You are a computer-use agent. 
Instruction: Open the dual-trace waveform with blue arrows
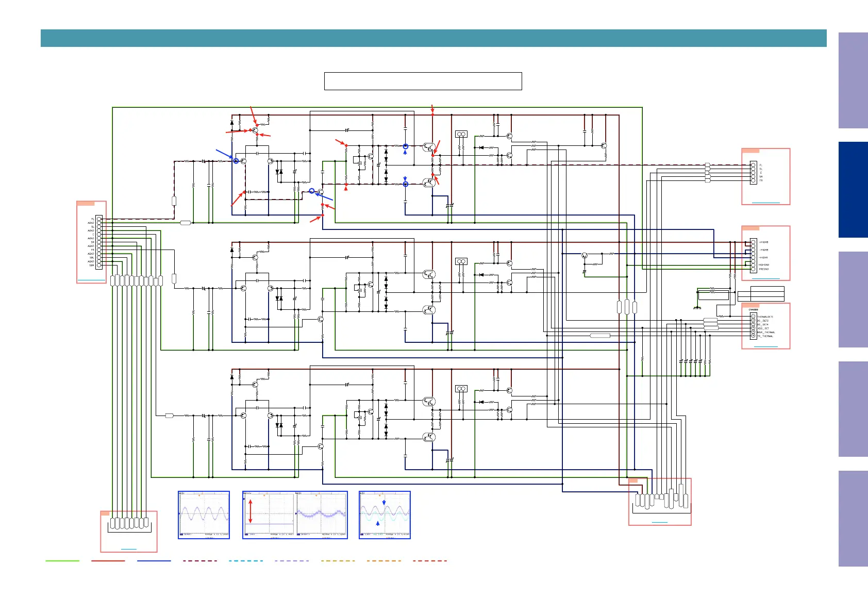coord(385,515)
